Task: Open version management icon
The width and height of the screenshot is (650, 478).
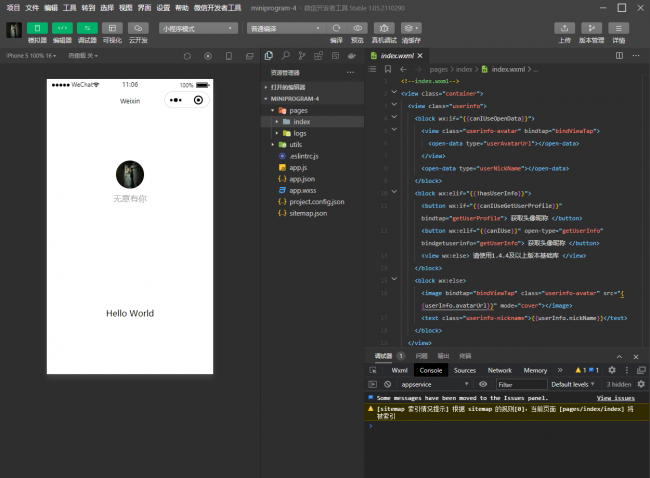Action: point(592,28)
